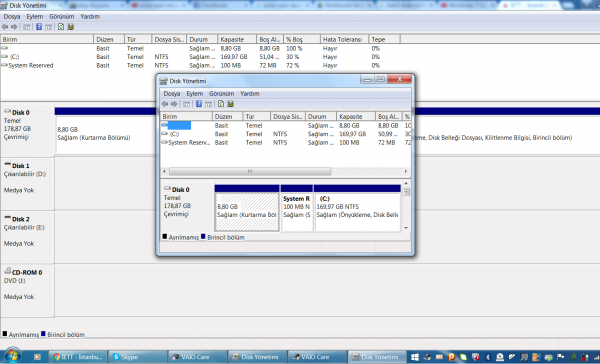Viewport: 600px width, 364px height.
Task: Select 8,80 GB Kurtarma Bölümü in background window
Action: pos(105,134)
